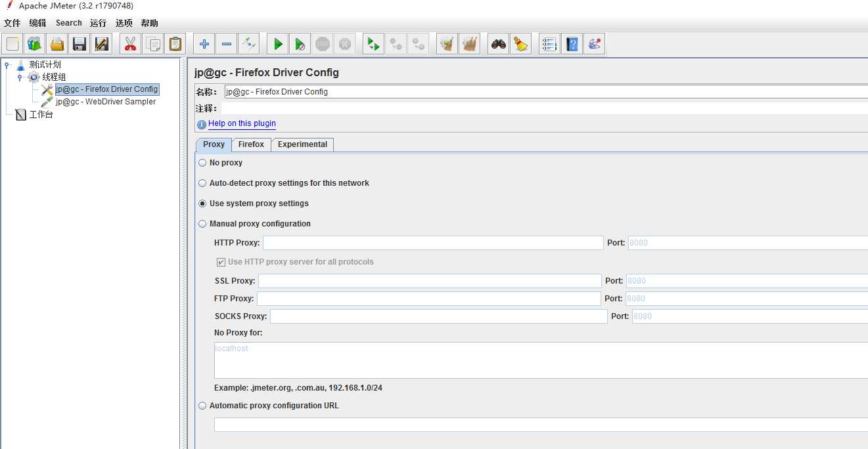Open the Help on this plugin link

(x=242, y=123)
